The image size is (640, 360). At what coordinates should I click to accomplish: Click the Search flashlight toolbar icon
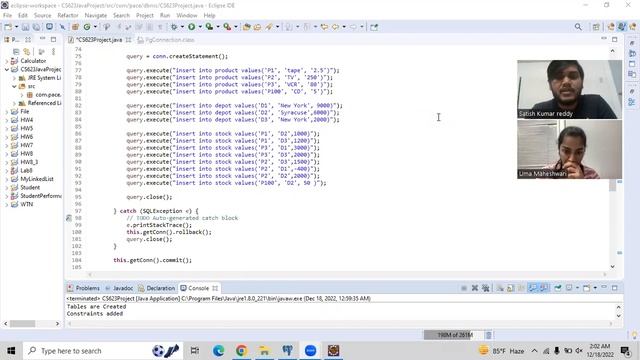click(269, 27)
